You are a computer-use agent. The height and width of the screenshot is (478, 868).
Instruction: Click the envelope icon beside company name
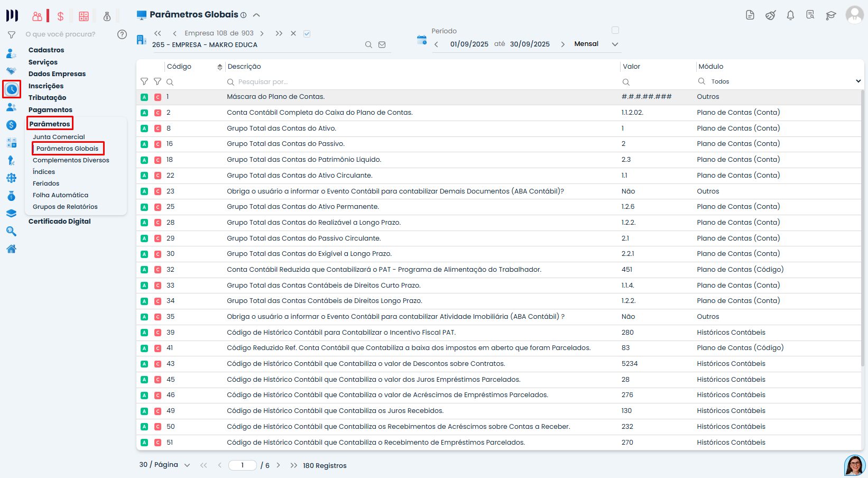(382, 45)
